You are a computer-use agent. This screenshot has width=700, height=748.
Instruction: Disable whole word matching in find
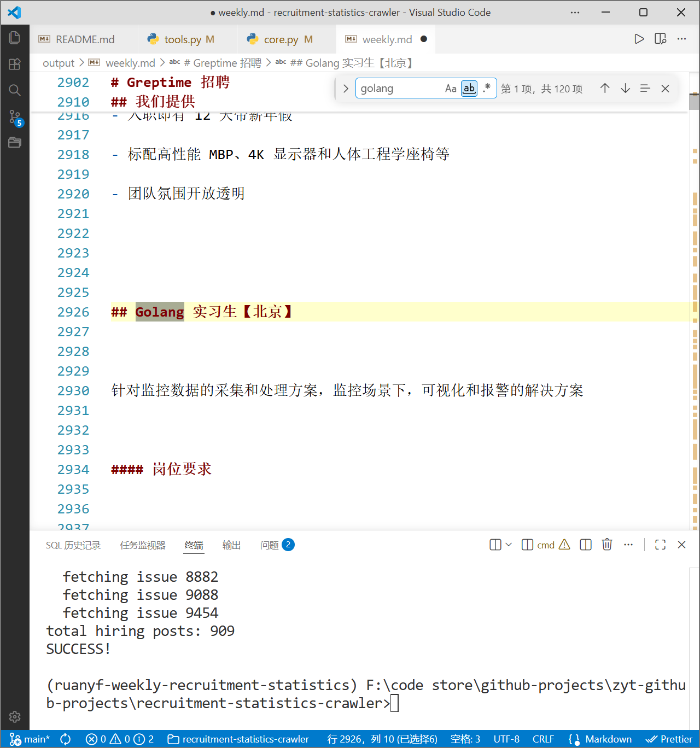[469, 88]
